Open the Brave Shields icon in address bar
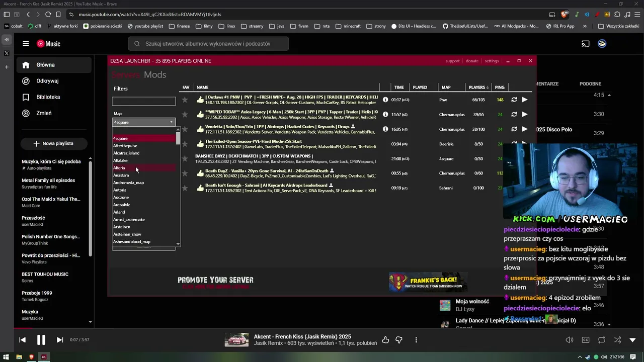Screen dimensions: 644x362 coord(565,14)
